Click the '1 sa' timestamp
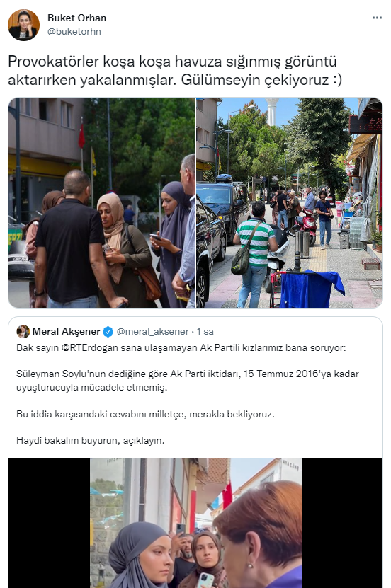The height and width of the screenshot is (588, 391). point(205,331)
